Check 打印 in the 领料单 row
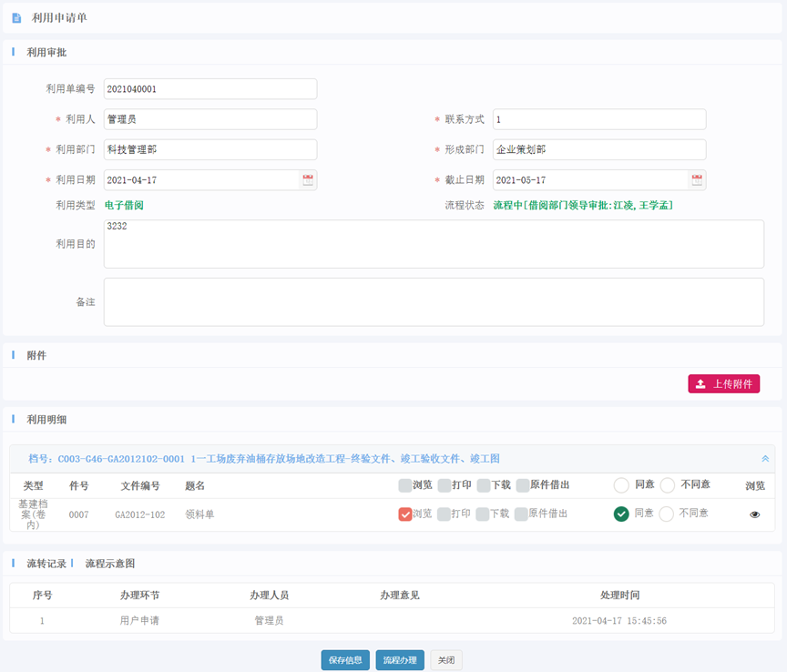 pyautogui.click(x=444, y=514)
